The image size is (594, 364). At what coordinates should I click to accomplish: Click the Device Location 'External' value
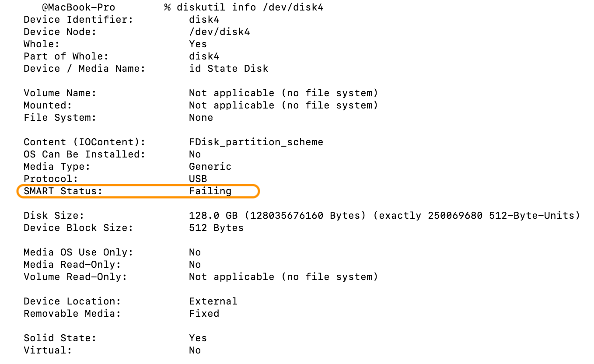[213, 301]
